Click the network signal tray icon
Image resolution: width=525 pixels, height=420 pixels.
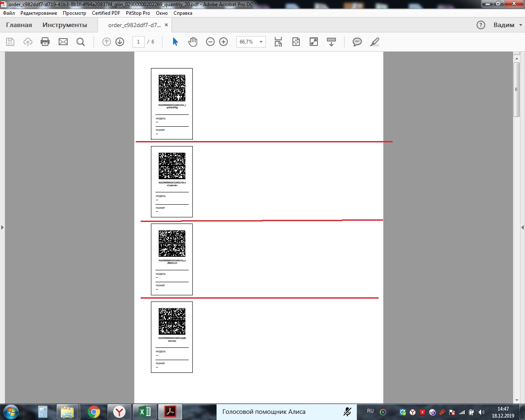(x=462, y=412)
